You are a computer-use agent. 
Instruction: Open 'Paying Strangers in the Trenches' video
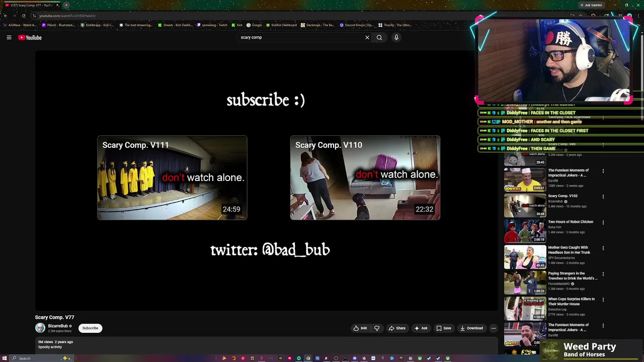(x=573, y=276)
